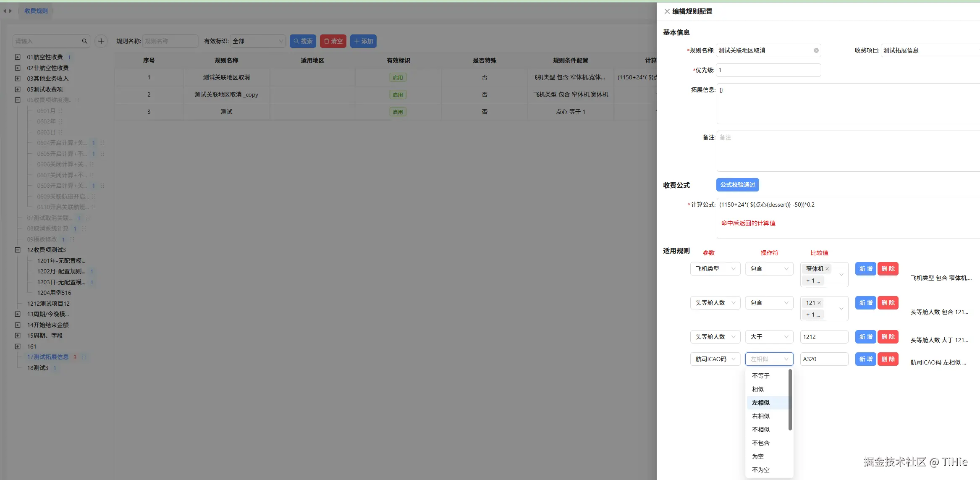Click the round plus button beside tree search
980x480 pixels.
point(101,41)
